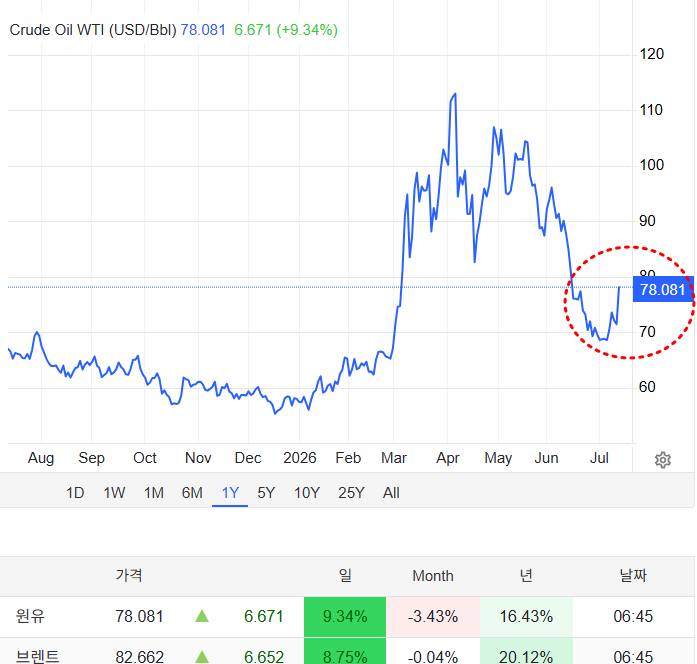
Task: Select the active 1Y range tab
Action: click(x=230, y=493)
